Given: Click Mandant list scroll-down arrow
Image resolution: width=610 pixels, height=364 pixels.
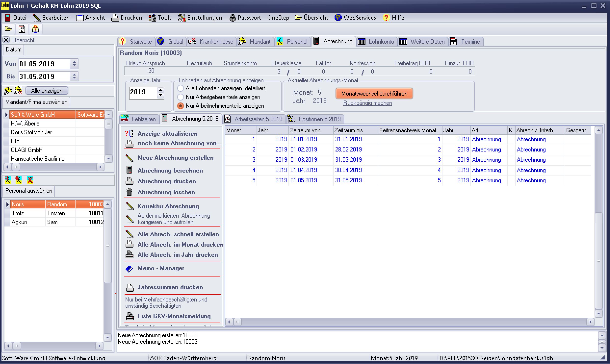Looking at the screenshot, I should coord(108,158).
